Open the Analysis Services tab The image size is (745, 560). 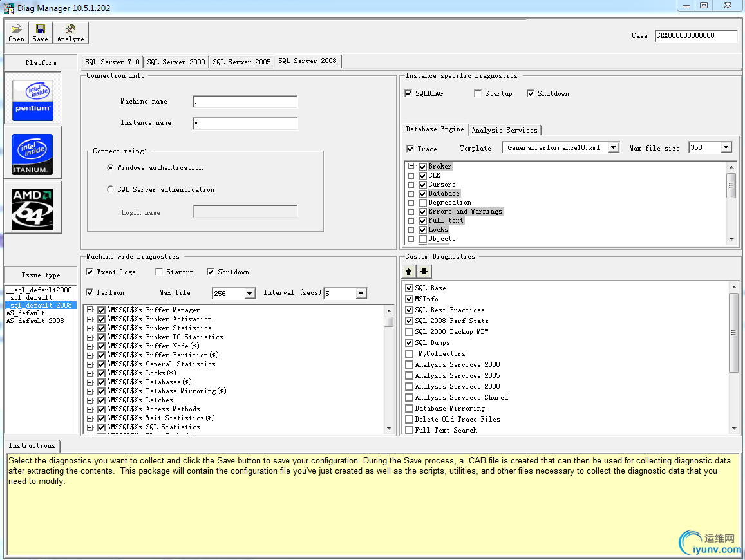tap(505, 130)
